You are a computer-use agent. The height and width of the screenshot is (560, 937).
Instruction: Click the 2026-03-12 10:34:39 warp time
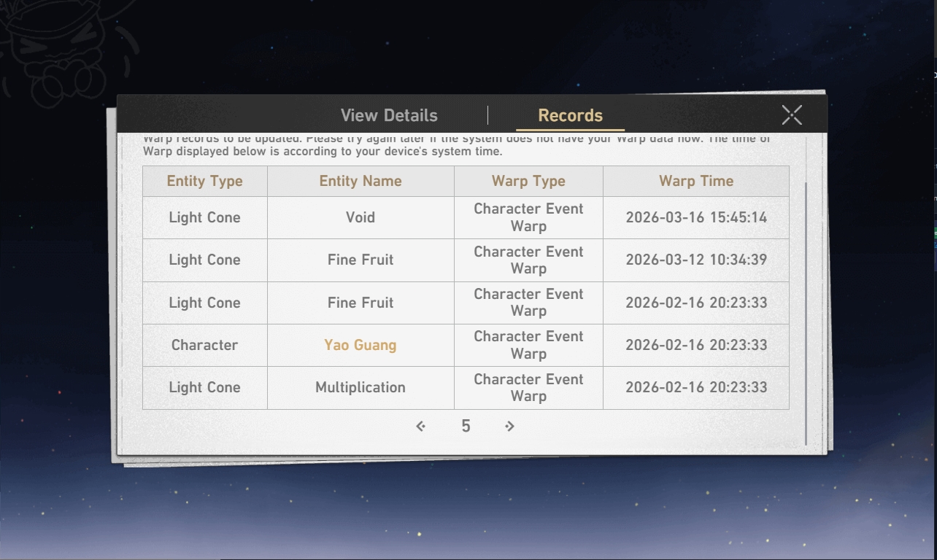click(x=696, y=260)
